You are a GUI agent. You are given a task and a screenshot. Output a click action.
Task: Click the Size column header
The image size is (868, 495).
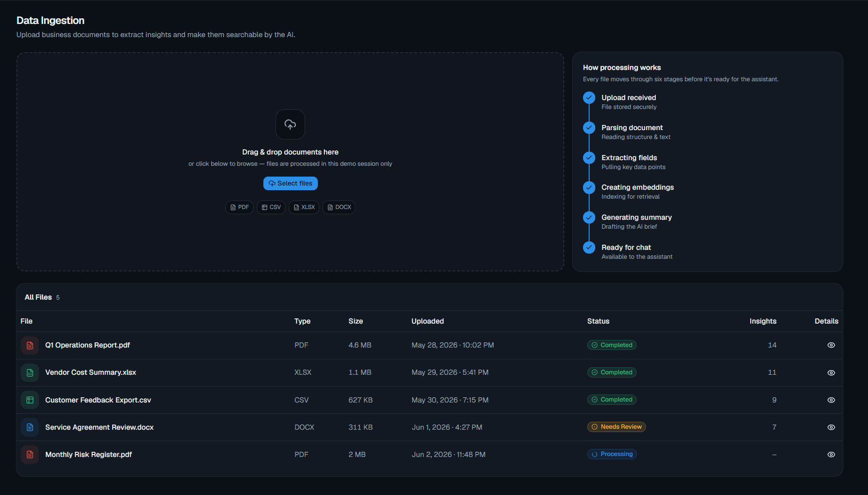point(355,321)
